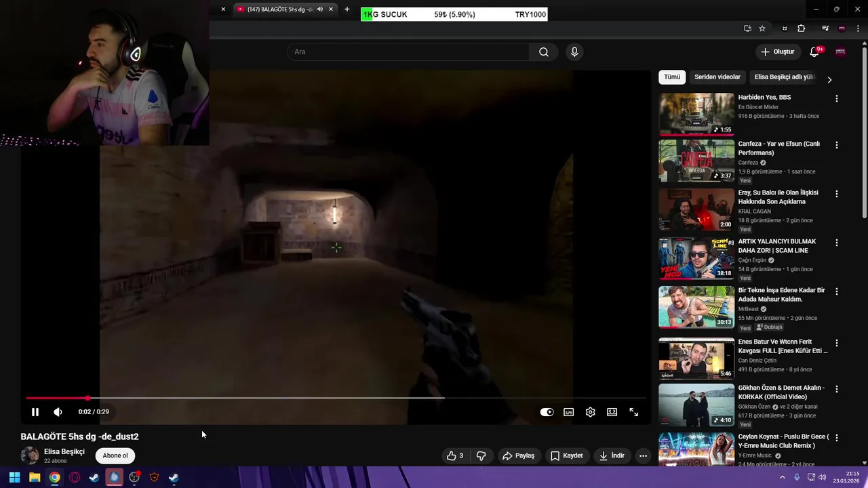This screenshot has height=488, width=868.
Task: Switch to theater mode view
Action: pos(612,412)
